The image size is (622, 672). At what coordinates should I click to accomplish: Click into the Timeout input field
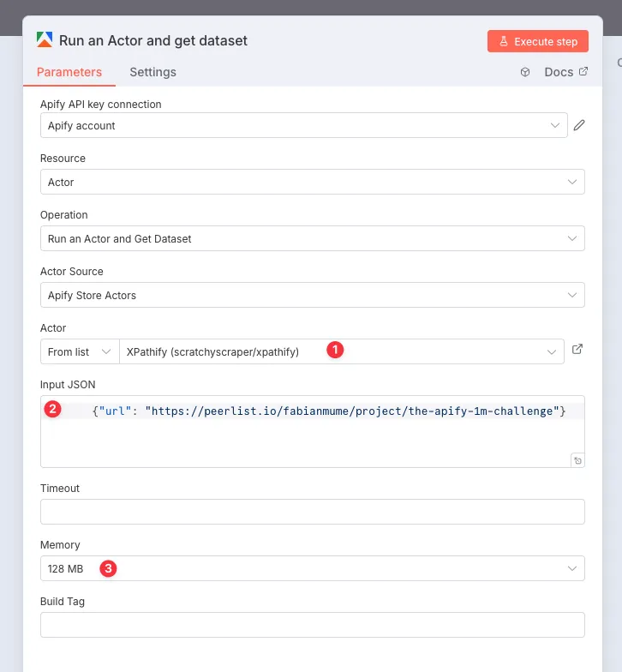click(312, 512)
